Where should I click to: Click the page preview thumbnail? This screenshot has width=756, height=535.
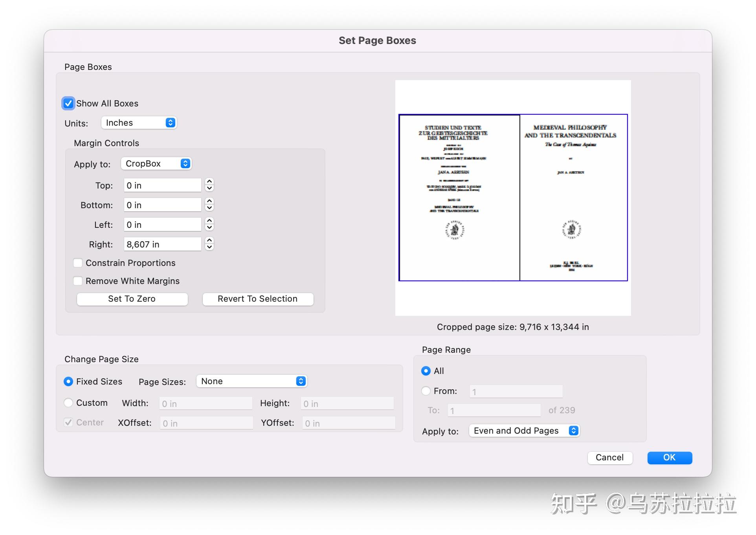[512, 197]
